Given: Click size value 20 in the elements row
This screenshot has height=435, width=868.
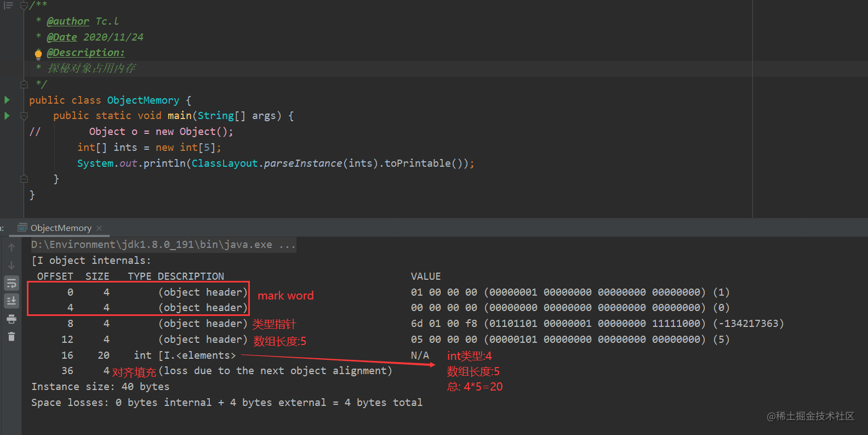Looking at the screenshot, I should [x=104, y=355].
